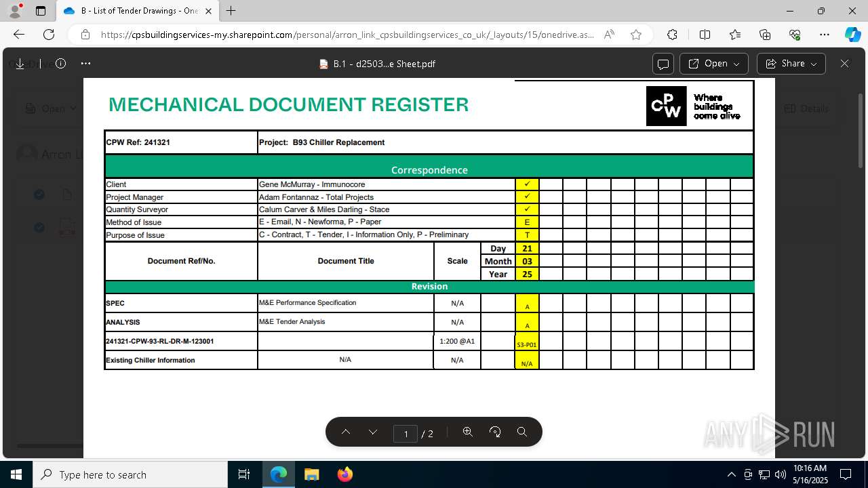Click the S3-P01 revision cell
Viewport: 868px width, 488px height.
(527, 342)
